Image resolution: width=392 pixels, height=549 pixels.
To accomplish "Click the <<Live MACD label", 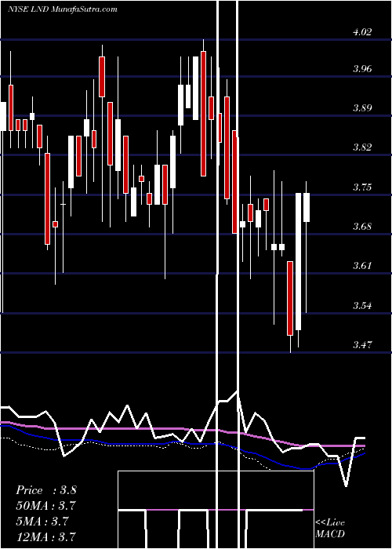I will [330, 528].
